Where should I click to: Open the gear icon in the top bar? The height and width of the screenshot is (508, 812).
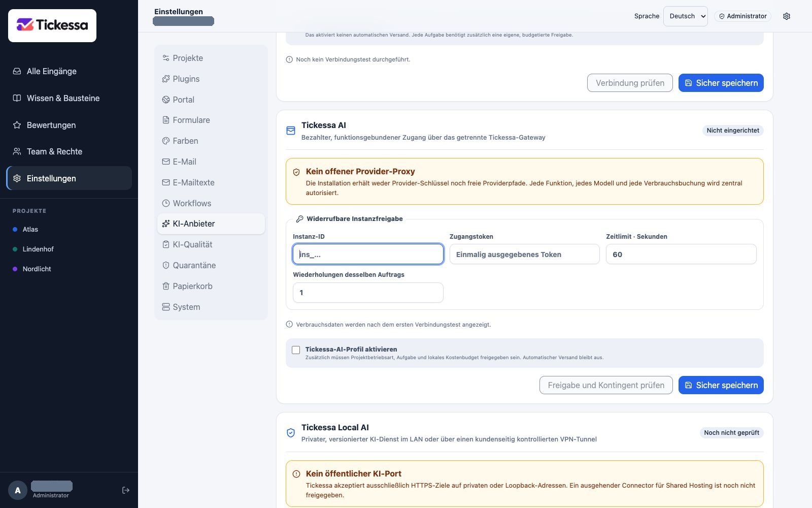click(x=787, y=16)
